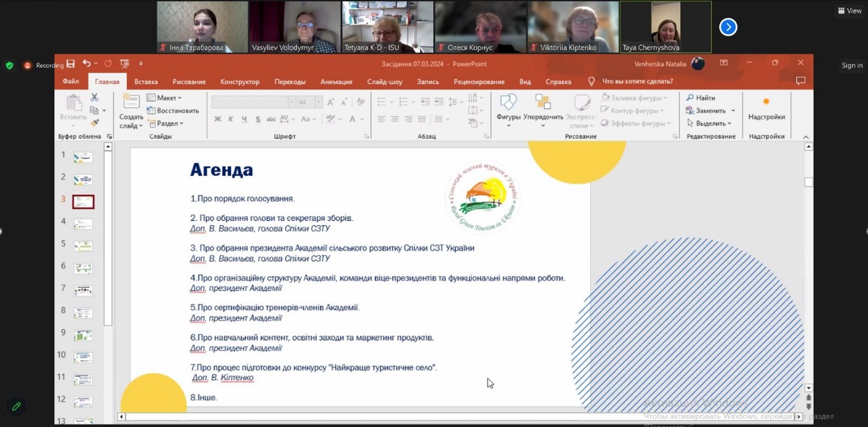This screenshot has height=427, width=868.
Task: Expand the Макет layout dropdown
Action: (165, 98)
